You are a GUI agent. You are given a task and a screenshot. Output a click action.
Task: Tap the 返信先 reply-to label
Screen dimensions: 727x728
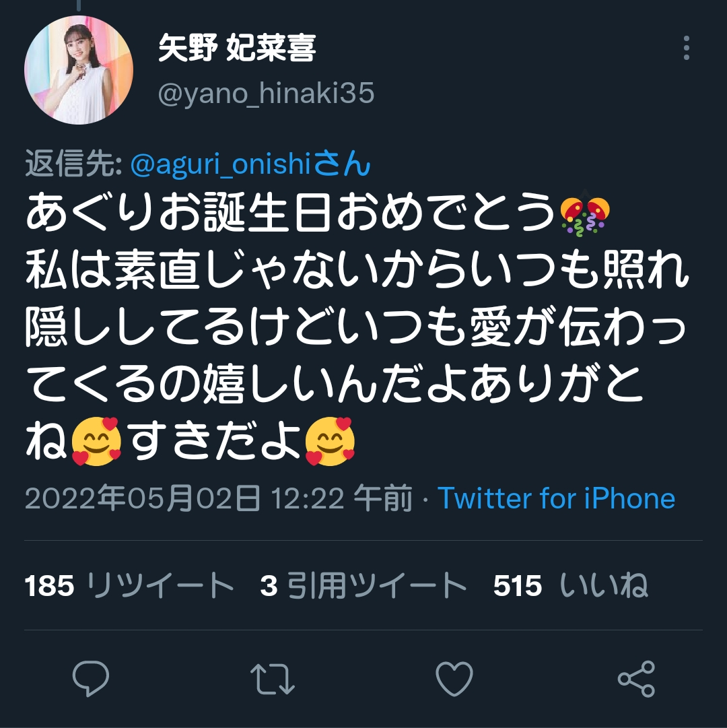coord(73,164)
